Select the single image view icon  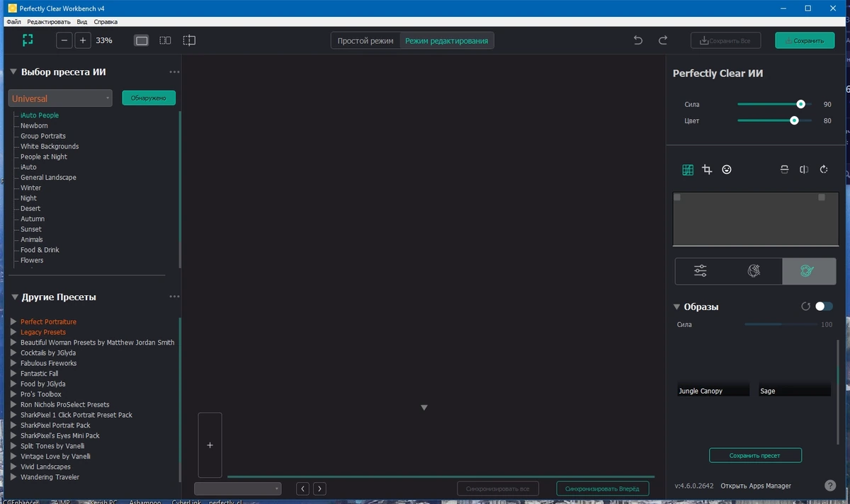click(x=142, y=40)
